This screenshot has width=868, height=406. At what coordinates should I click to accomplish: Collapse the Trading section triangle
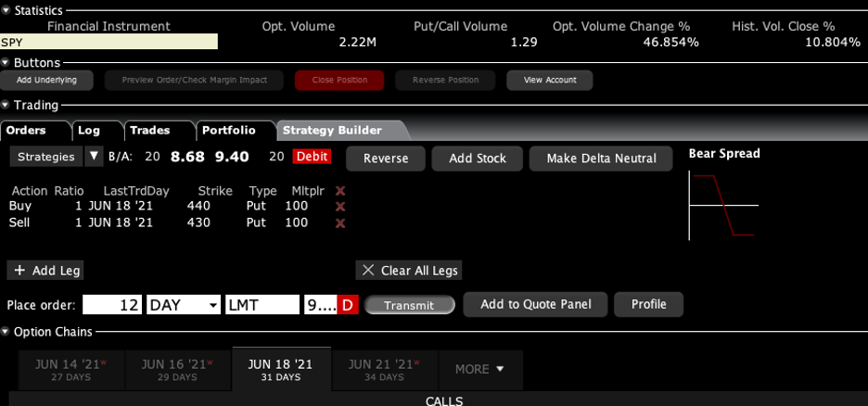pyautogui.click(x=6, y=105)
